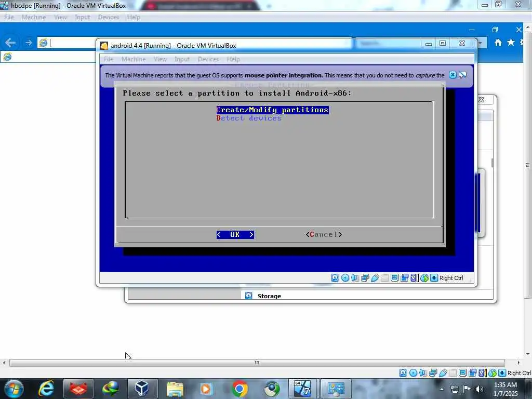Open network status in system tray
The image size is (532, 399).
click(x=454, y=389)
